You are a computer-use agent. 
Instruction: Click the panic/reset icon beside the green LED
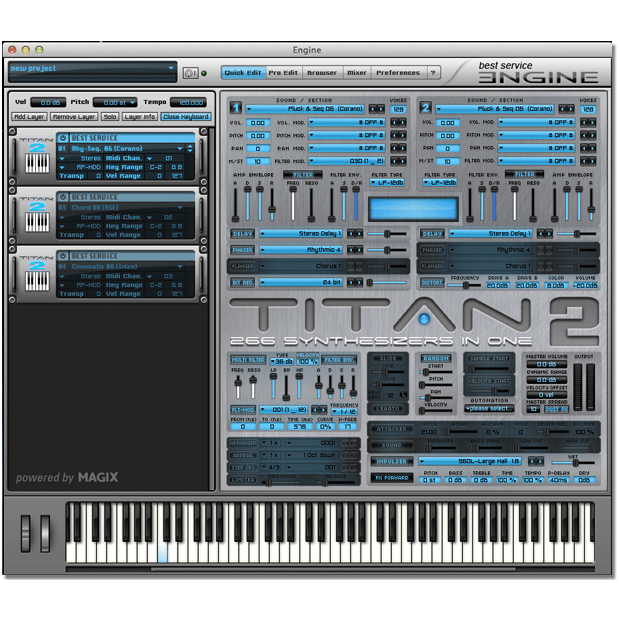tap(190, 73)
